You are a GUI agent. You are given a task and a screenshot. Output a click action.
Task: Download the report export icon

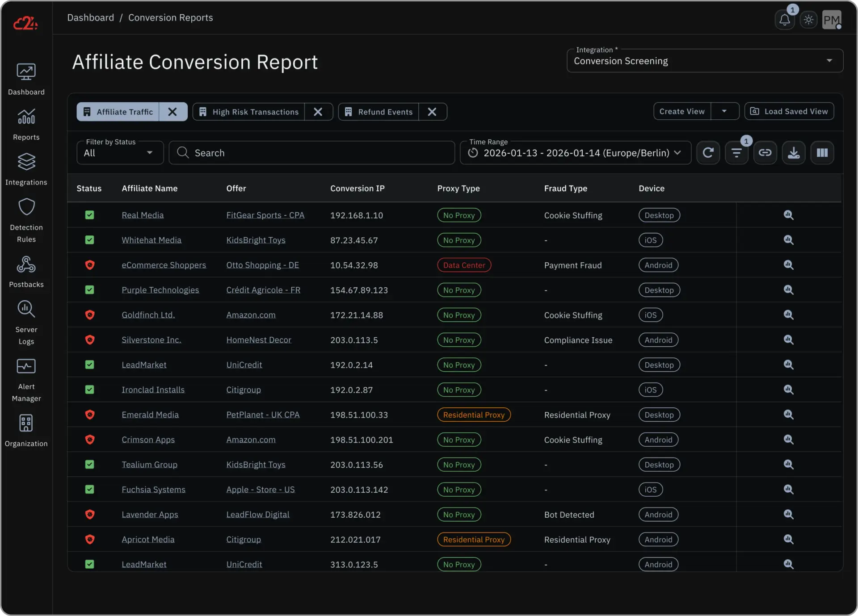[793, 153]
